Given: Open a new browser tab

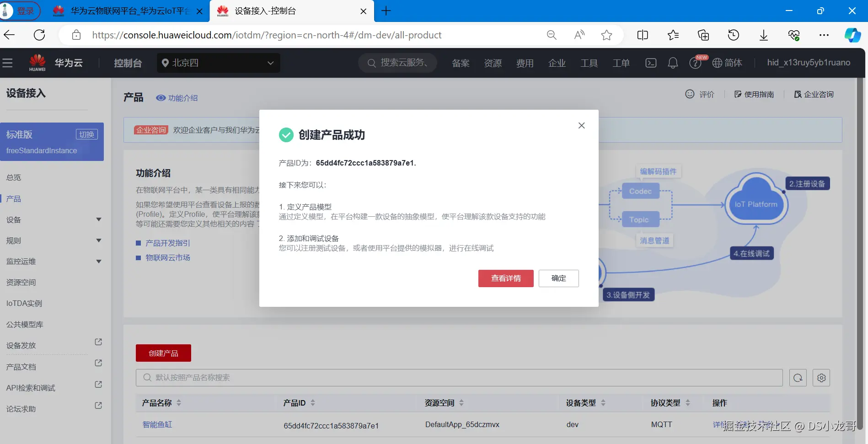Looking at the screenshot, I should pyautogui.click(x=386, y=11).
